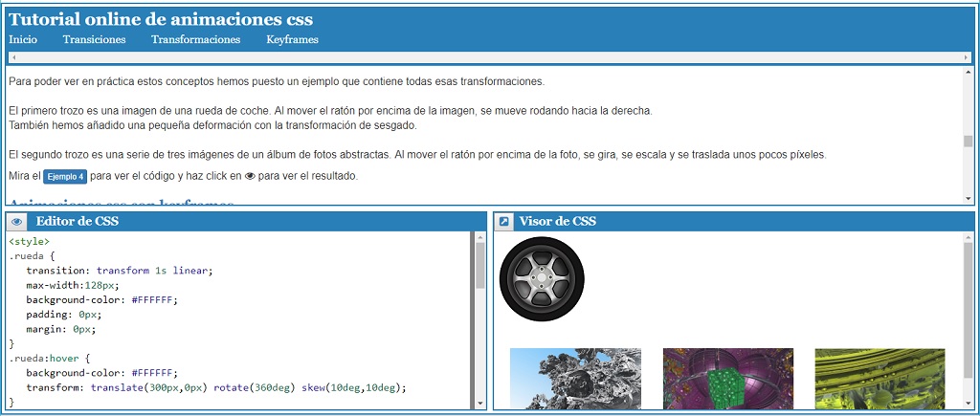Click the yellow abstract photo
The width and height of the screenshot is (980, 416).
(880, 379)
